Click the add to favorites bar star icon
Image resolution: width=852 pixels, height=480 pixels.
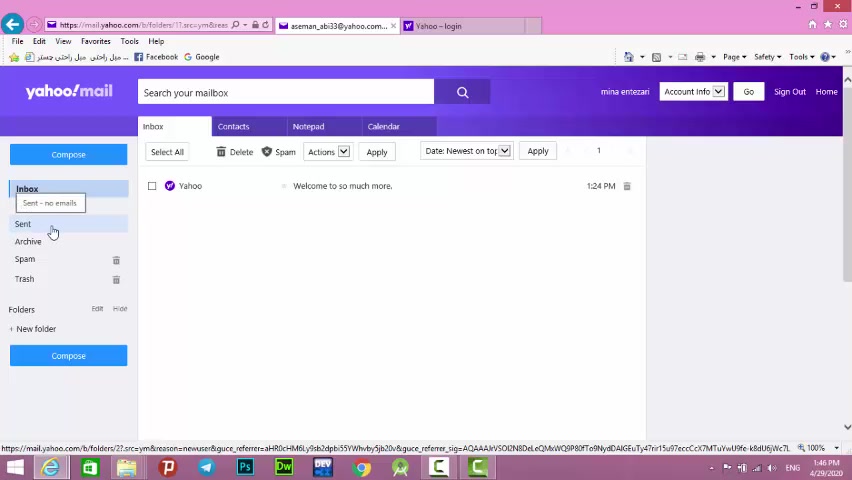tap(14, 57)
